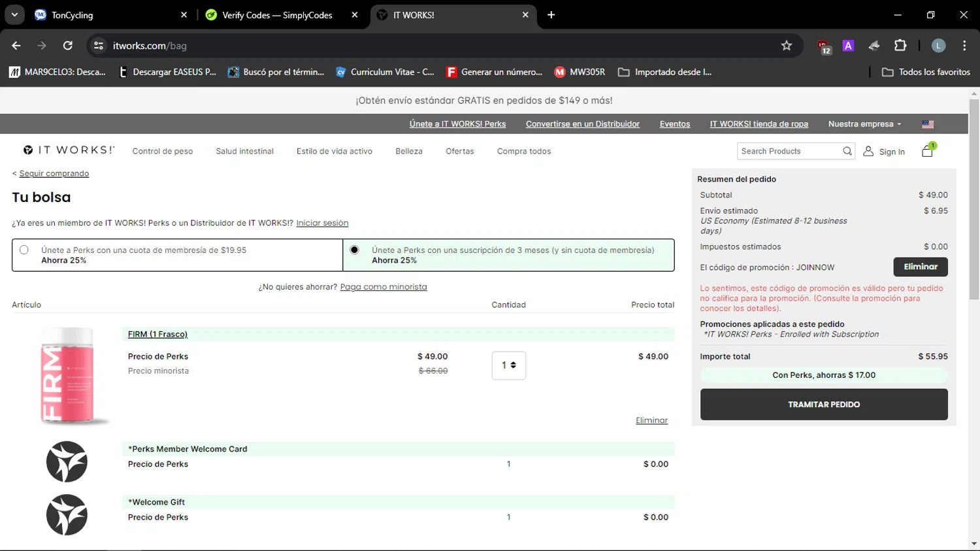The height and width of the screenshot is (551, 980).
Task: Open the browser tab search dropdown
Action: tap(14, 14)
